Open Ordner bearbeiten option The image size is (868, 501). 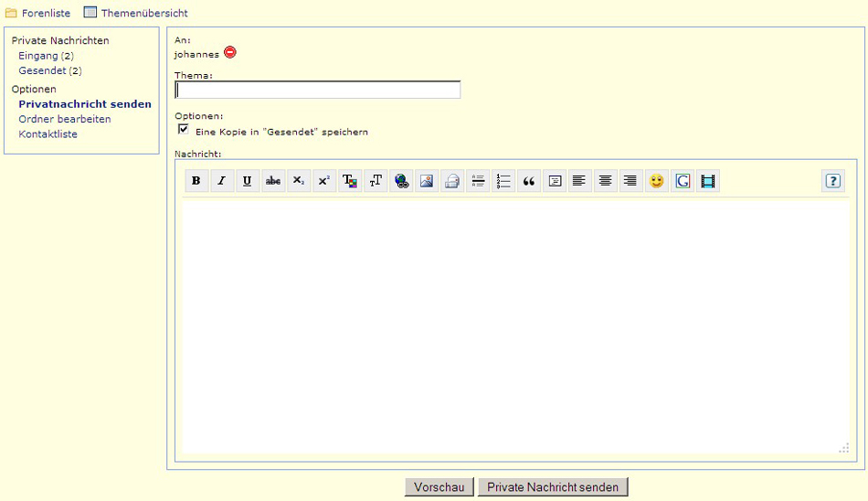point(65,119)
